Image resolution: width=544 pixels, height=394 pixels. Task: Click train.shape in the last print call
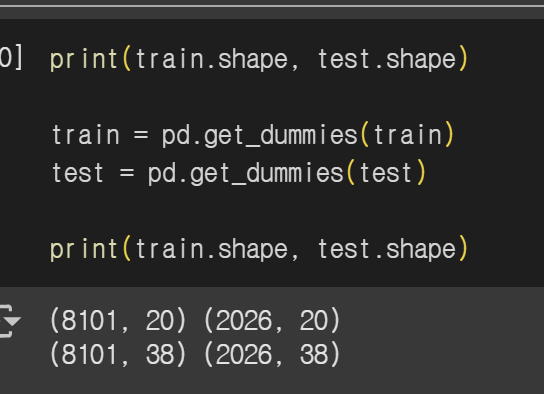coord(212,249)
